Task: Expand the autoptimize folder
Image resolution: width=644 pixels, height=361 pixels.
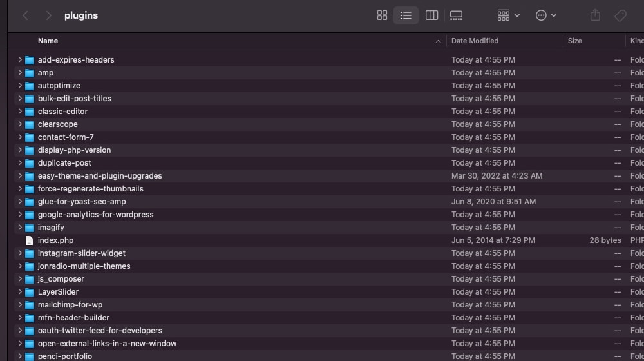Action: point(20,86)
